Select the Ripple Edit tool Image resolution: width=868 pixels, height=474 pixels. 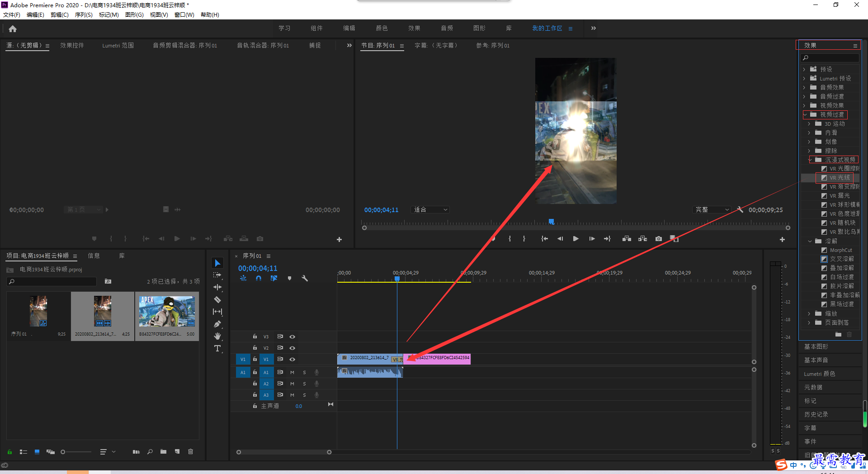(x=217, y=287)
